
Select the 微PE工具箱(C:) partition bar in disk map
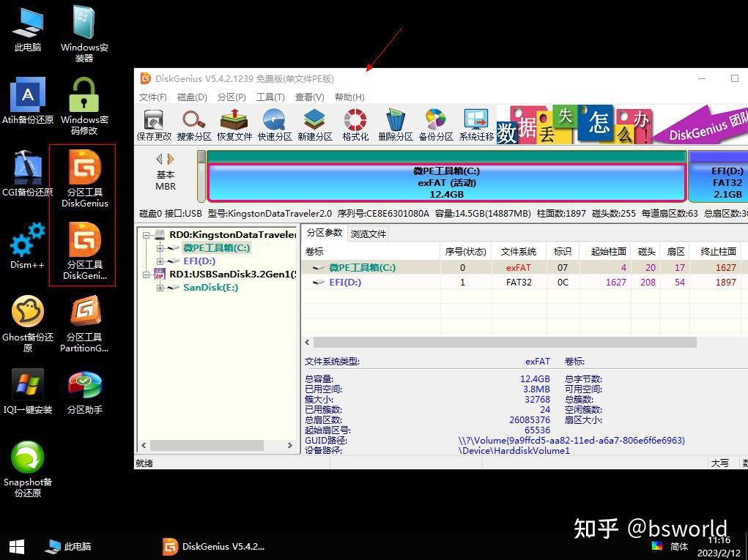click(x=446, y=182)
